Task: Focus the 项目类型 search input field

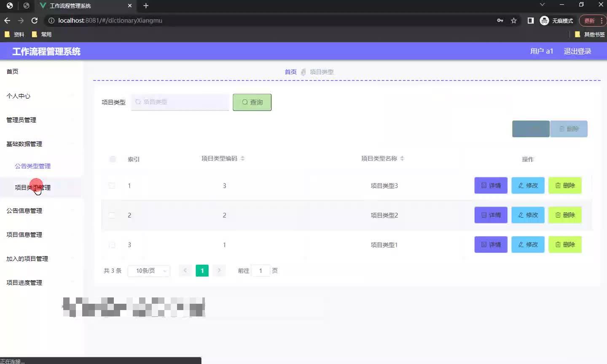Action: [180, 102]
